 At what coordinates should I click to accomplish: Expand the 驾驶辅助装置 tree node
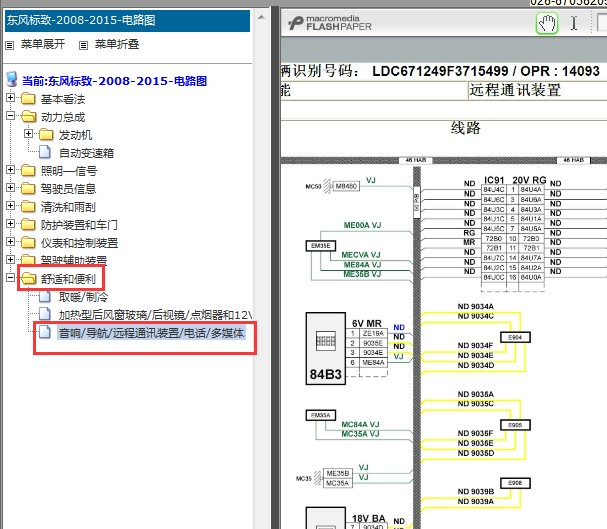10,259
